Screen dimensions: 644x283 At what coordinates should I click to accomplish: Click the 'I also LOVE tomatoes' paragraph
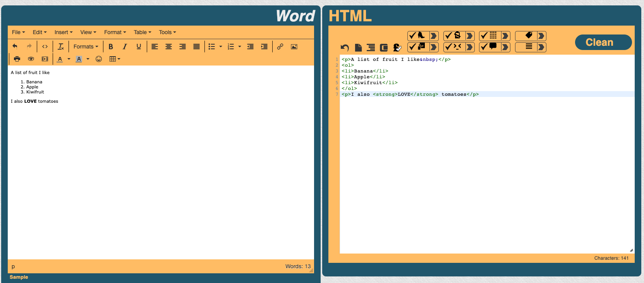[34, 101]
